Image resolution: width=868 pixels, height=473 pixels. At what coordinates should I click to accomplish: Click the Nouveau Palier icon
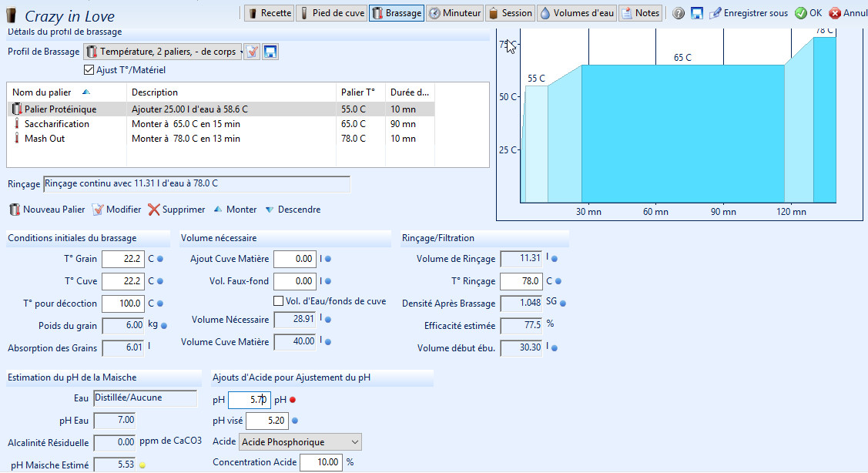click(15, 210)
